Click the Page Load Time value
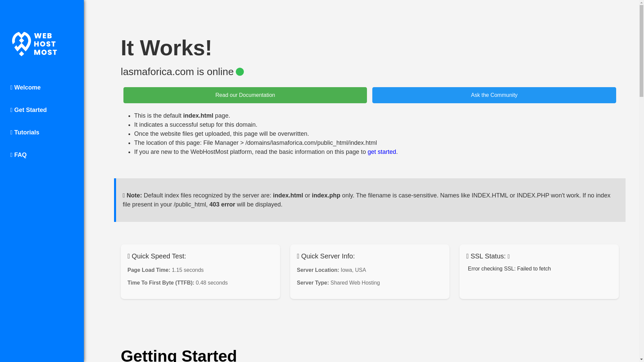 (187, 270)
